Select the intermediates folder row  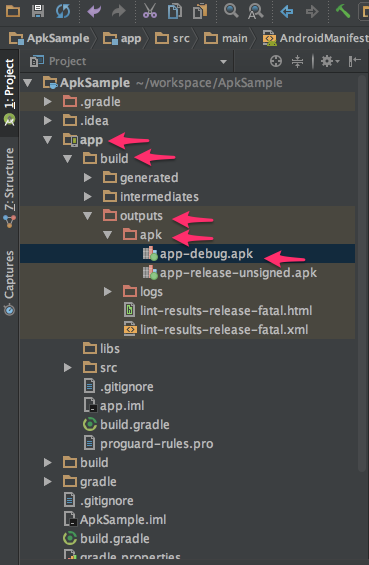coord(187,196)
